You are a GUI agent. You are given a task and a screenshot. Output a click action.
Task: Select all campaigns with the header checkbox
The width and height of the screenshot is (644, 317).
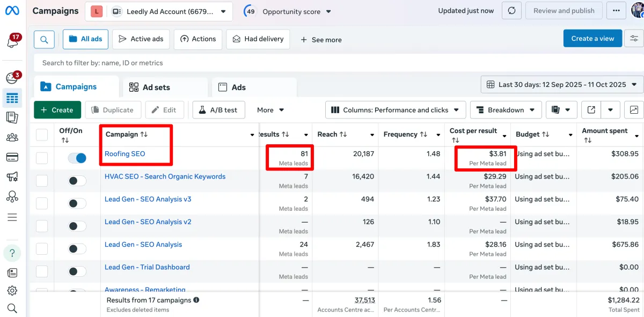pos(42,135)
